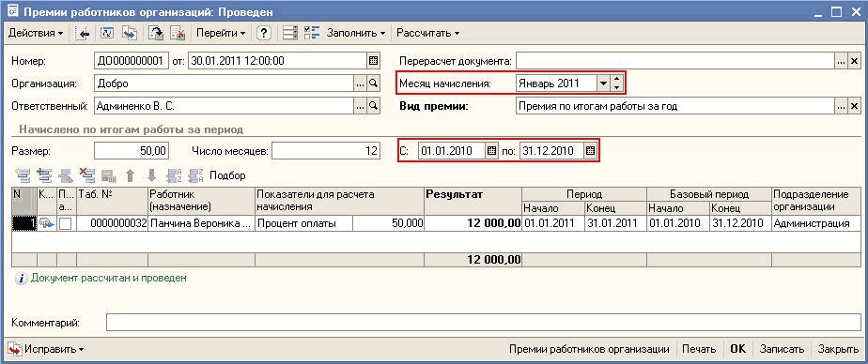This screenshot has width=868, height=364.
Task: Click the copy document toolbar icon
Action: (130, 33)
